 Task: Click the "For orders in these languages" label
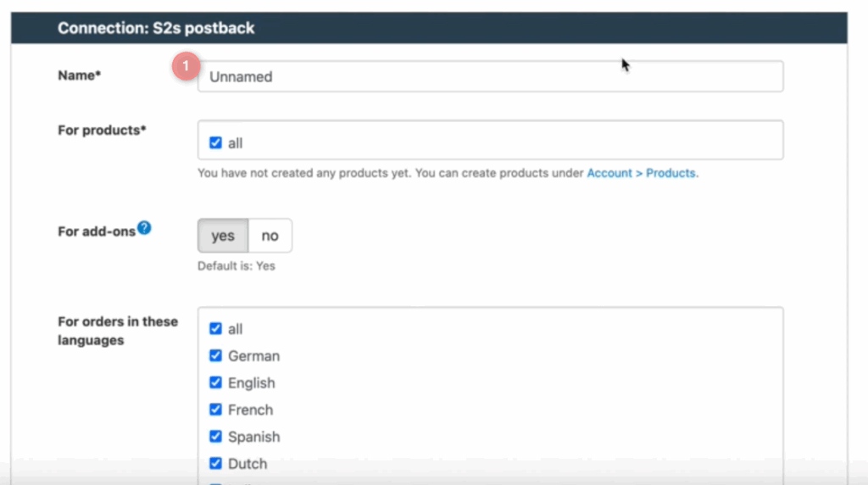point(117,331)
